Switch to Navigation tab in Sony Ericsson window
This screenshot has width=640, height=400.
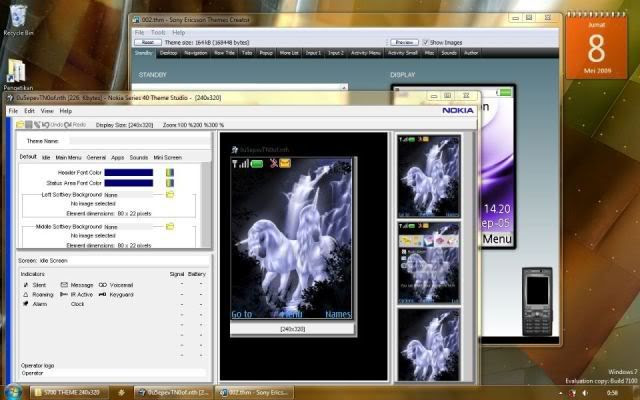coord(196,53)
